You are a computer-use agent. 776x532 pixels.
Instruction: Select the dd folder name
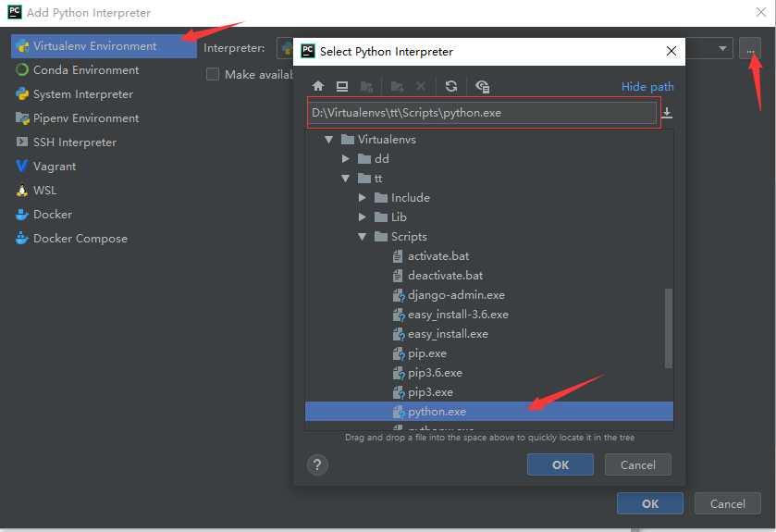[x=382, y=159]
